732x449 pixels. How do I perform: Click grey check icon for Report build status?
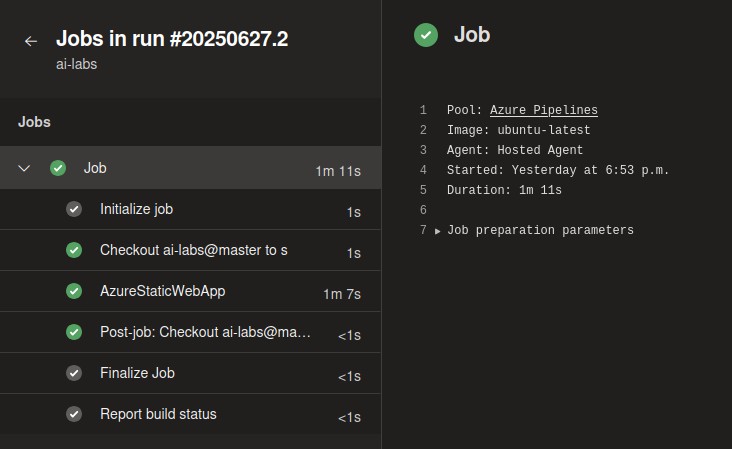click(x=74, y=414)
